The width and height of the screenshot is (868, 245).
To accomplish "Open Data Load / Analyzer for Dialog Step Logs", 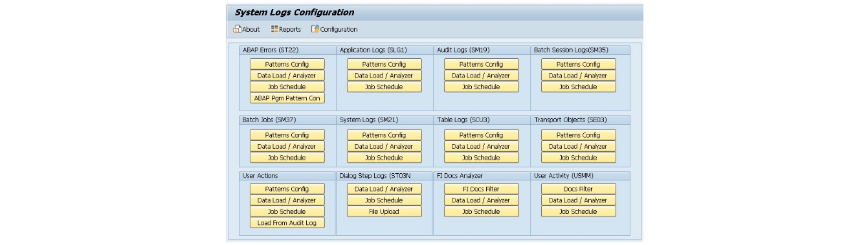I will point(384,189).
